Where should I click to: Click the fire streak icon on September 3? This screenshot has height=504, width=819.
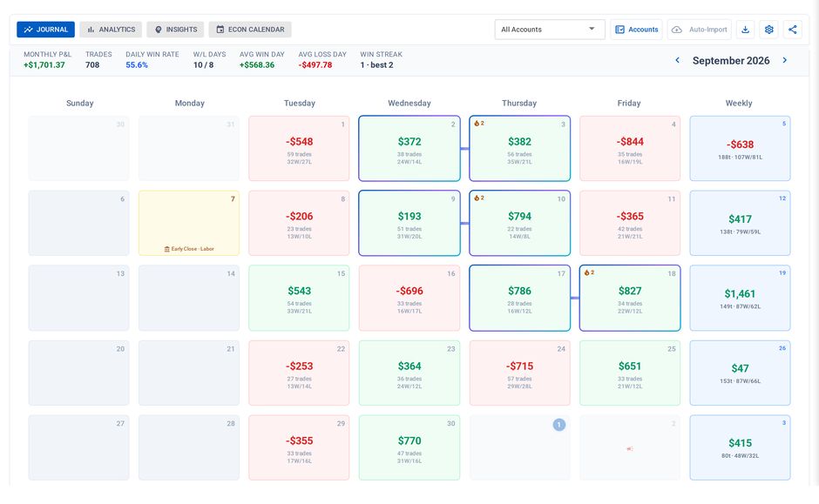click(x=477, y=124)
